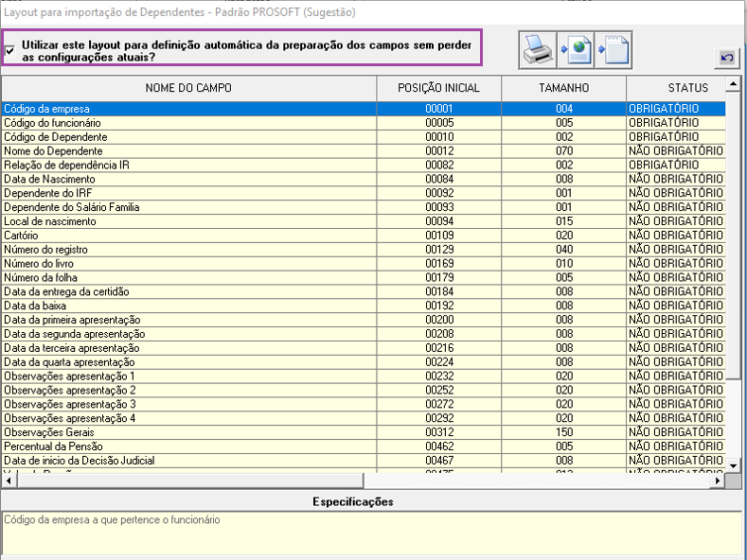Click size cell '040'
This screenshot has height=560, width=747.
pos(563,250)
